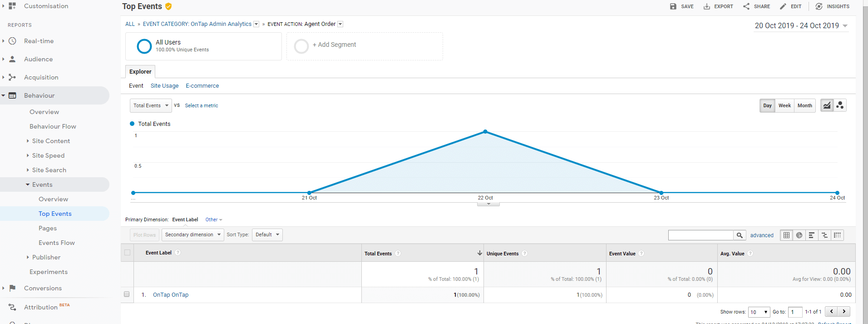Open the Experiments report
This screenshot has width=868, height=324.
(x=49, y=272)
